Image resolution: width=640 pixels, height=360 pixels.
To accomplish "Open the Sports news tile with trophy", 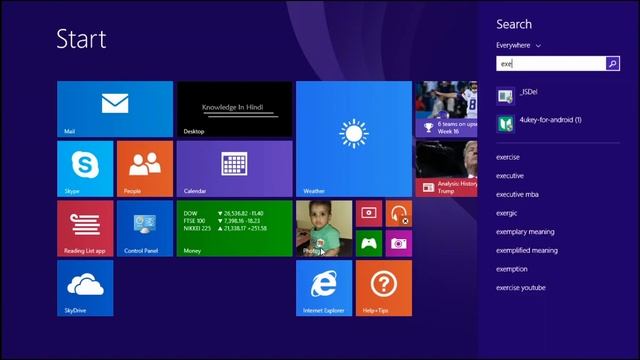I will (x=447, y=109).
